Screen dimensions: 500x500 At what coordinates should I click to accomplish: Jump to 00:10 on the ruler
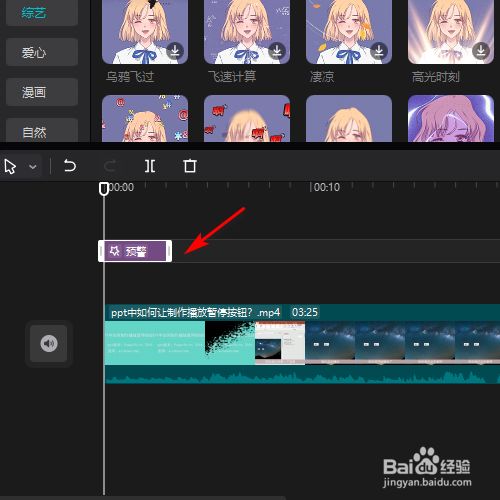point(327,187)
